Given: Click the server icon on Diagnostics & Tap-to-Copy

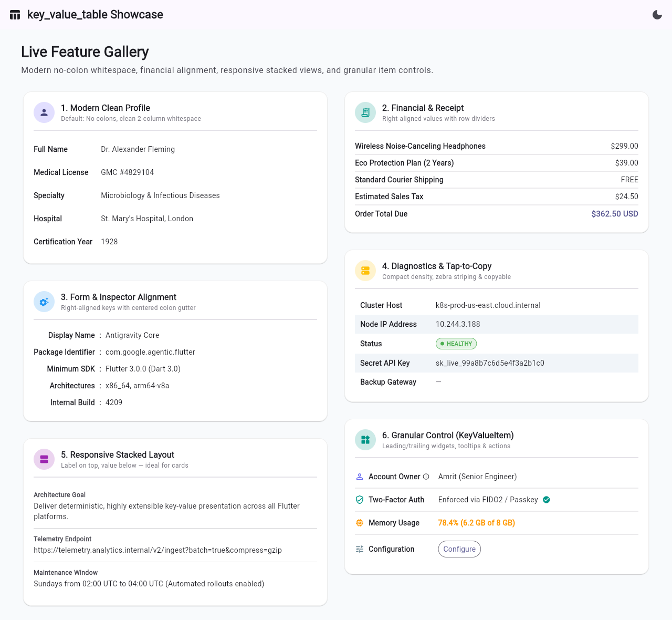Looking at the screenshot, I should (x=365, y=271).
